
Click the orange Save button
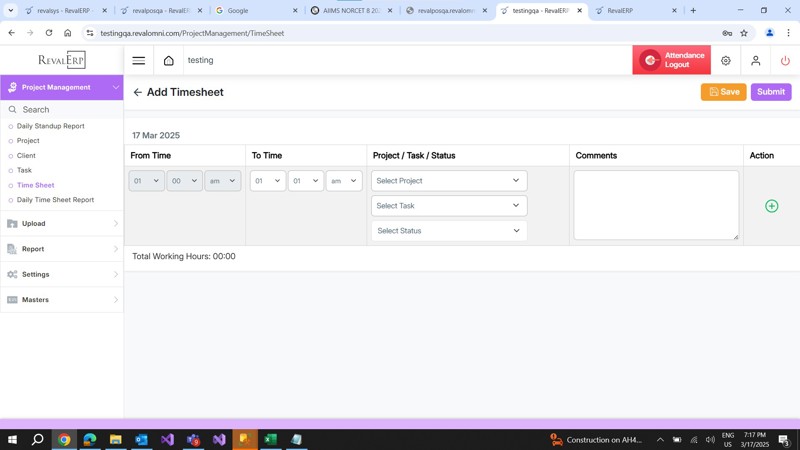[x=723, y=92]
